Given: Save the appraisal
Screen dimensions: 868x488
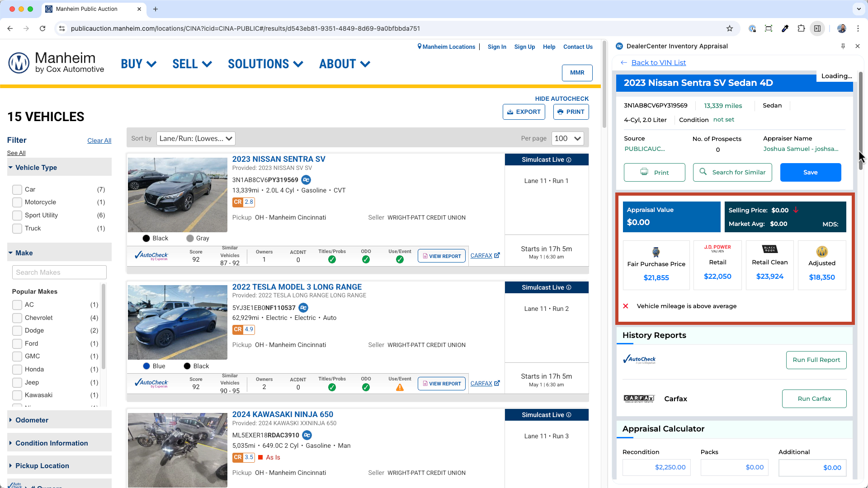Looking at the screenshot, I should click(811, 173).
